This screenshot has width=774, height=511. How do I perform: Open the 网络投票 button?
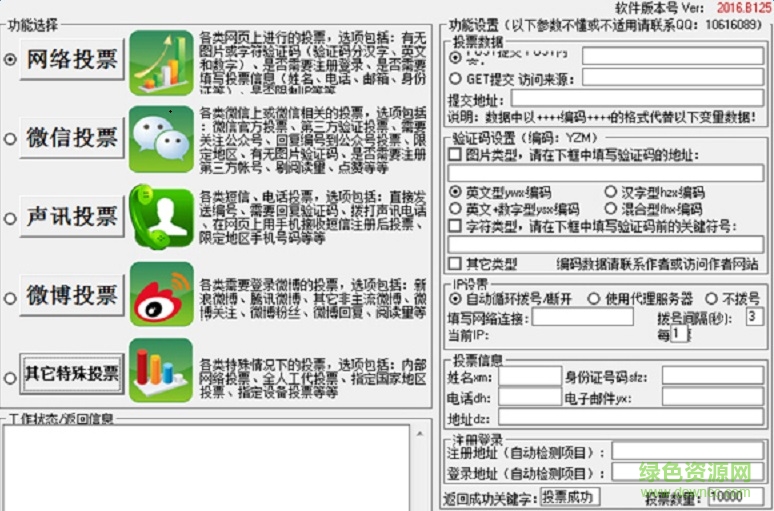tap(72, 60)
